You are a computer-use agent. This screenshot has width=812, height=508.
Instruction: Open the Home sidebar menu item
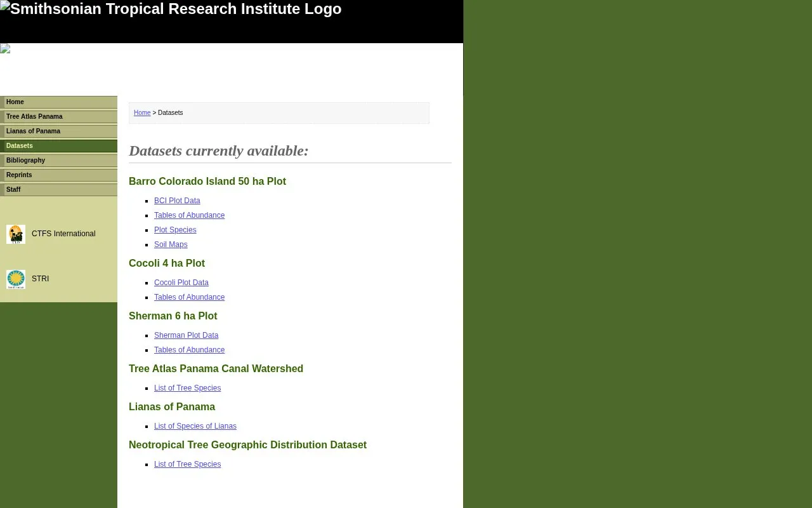click(59, 102)
